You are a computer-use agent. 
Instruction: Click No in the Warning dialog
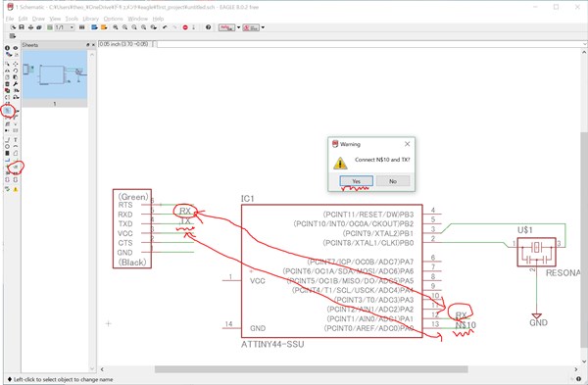coord(393,181)
